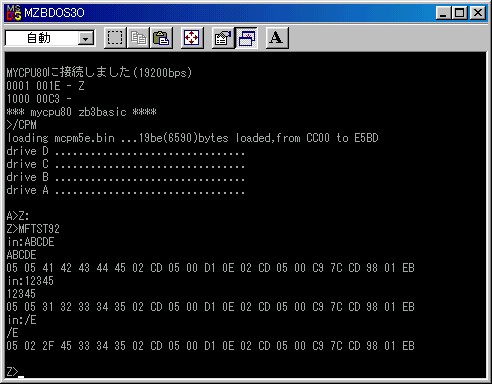Click the 自動 font size combo box
492x384 pixels.
click(50, 38)
